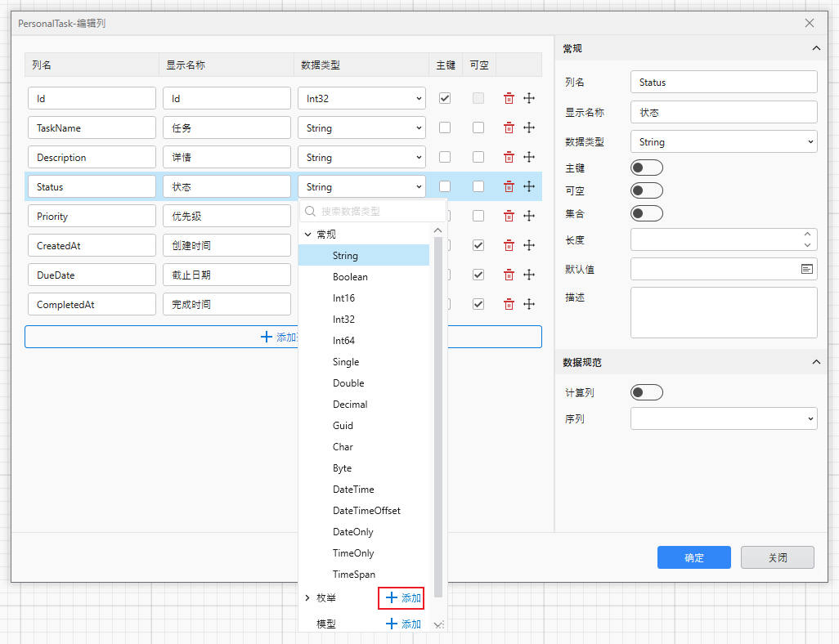Delete the Id column row

click(509, 98)
